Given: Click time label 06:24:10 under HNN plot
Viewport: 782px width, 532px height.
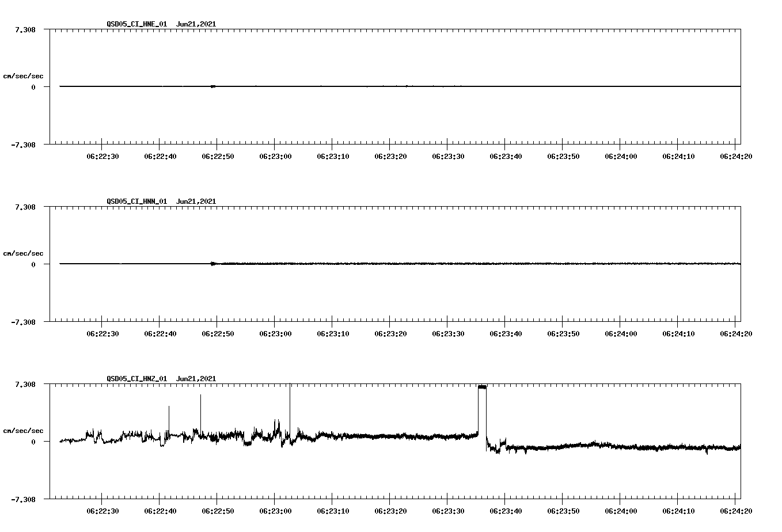Looking at the screenshot, I should point(678,333).
